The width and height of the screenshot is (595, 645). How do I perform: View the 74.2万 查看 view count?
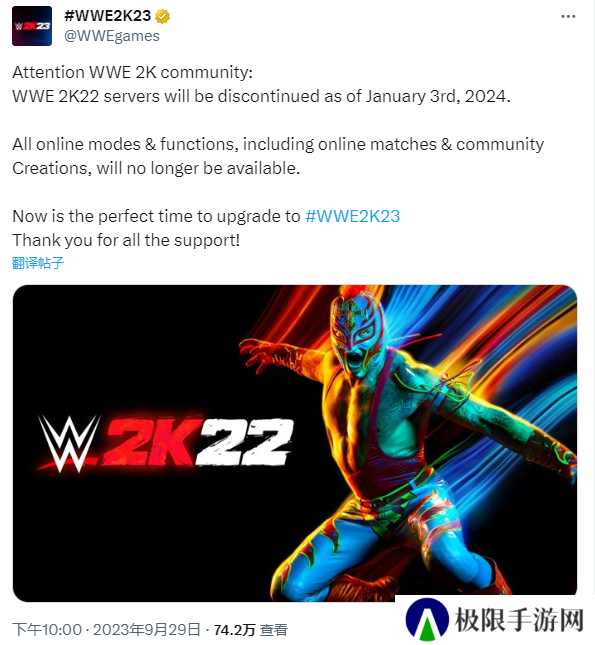tap(251, 630)
